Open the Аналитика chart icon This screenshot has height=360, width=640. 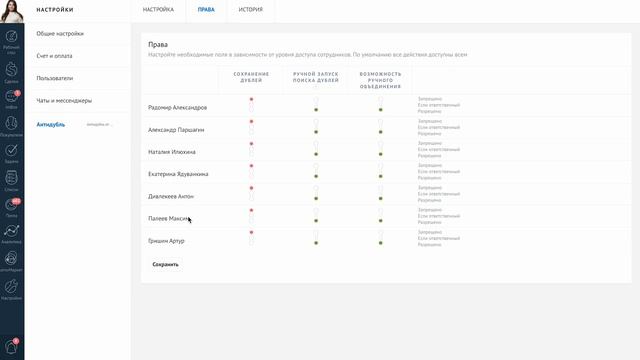pos(11,231)
